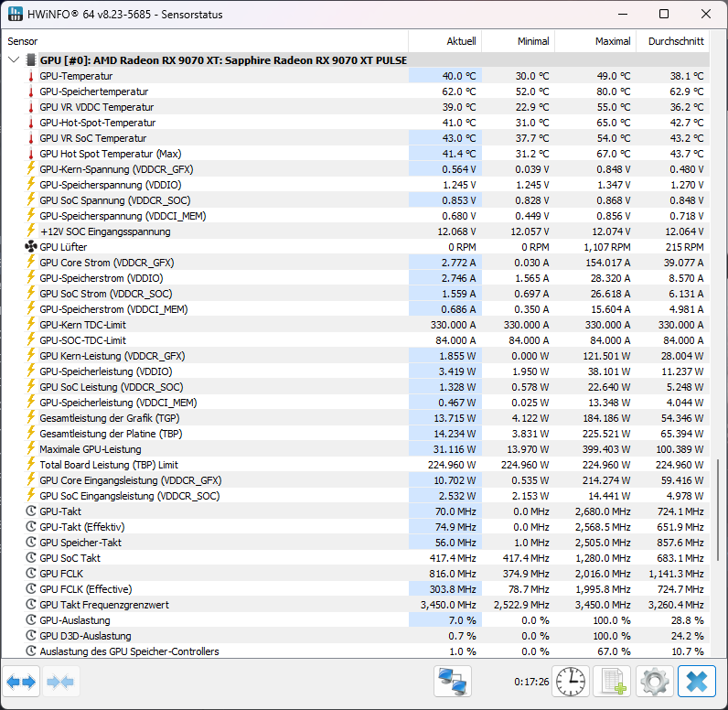Image resolution: width=728 pixels, height=710 pixels.
Task: Click the 12.068 V current input voltage value
Action: (x=456, y=231)
